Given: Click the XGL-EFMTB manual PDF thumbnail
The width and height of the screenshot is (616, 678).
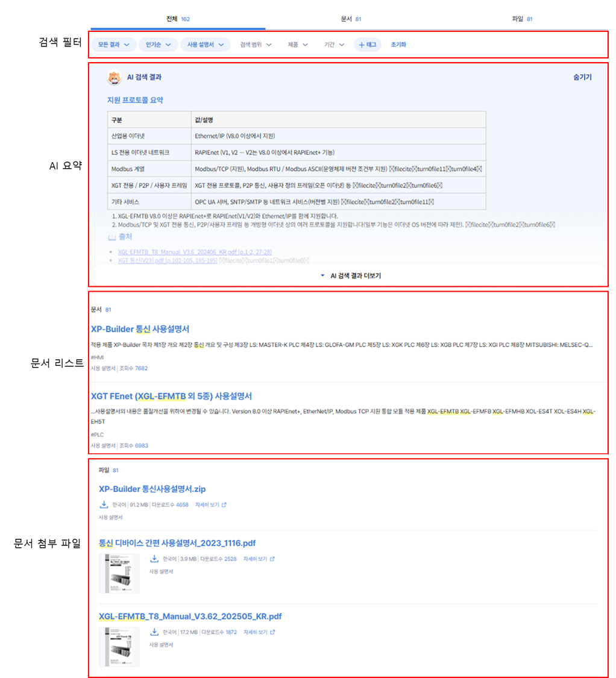Looking at the screenshot, I should click(x=119, y=647).
